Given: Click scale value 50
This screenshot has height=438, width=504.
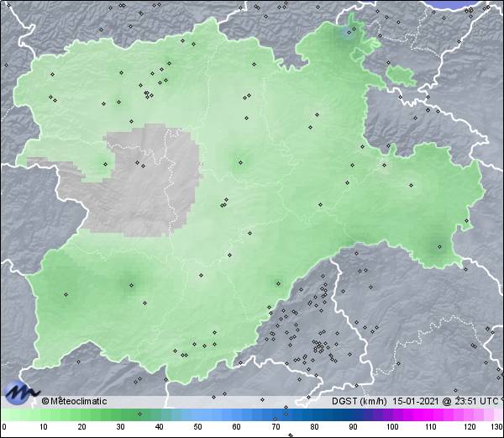Looking at the screenshot, I should click(197, 427).
